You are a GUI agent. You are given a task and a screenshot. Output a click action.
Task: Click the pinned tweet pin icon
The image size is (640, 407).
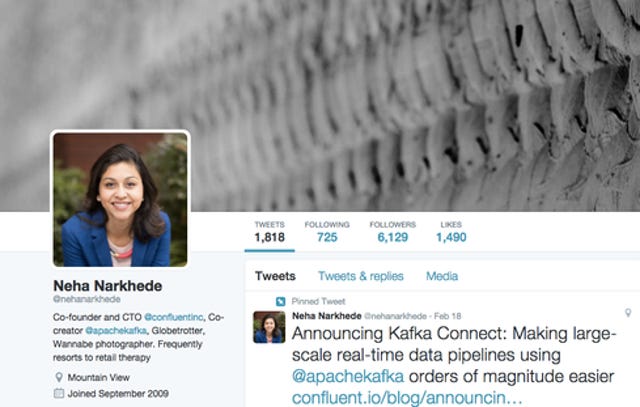pos(280,302)
